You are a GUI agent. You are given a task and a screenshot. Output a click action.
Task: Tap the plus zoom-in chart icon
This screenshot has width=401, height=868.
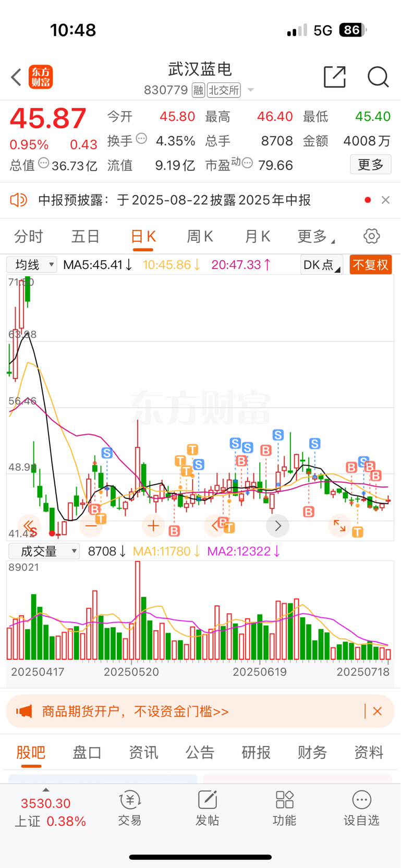click(153, 525)
